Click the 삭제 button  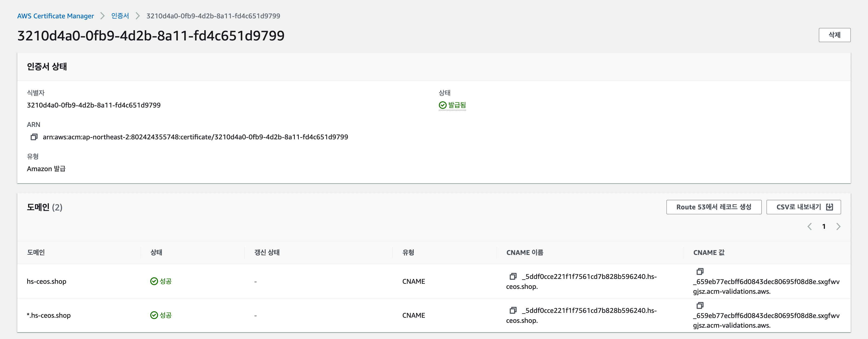(834, 35)
